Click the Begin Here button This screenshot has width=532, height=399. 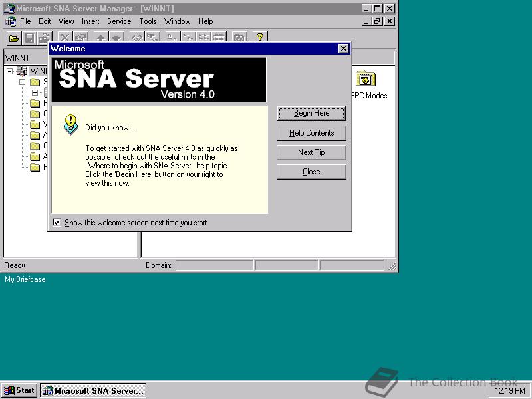coord(311,113)
